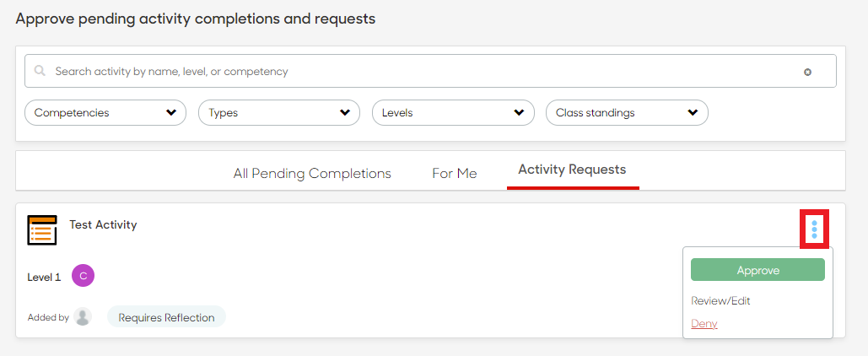This screenshot has width=868, height=356.
Task: Switch to the For Me tab
Action: 455,173
